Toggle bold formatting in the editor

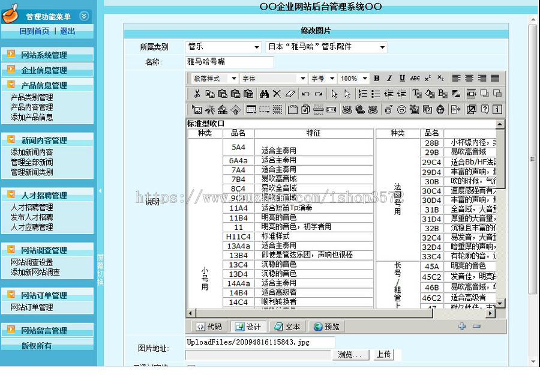[x=376, y=78]
